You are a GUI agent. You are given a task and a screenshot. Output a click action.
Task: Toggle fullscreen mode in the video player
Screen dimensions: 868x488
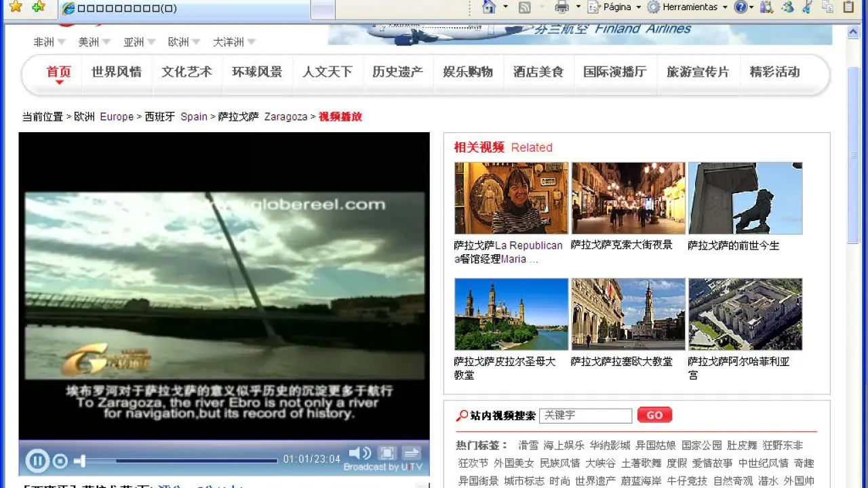(387, 453)
